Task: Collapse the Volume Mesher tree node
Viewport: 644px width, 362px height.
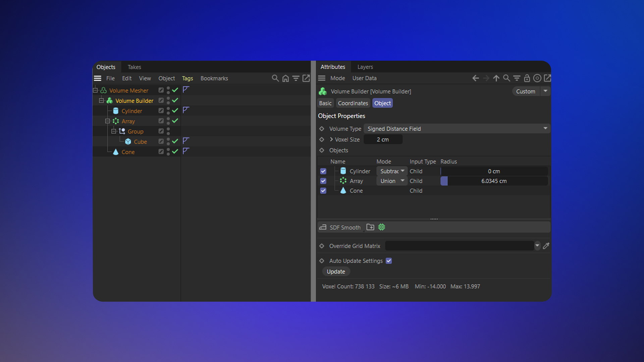Action: tap(95, 90)
